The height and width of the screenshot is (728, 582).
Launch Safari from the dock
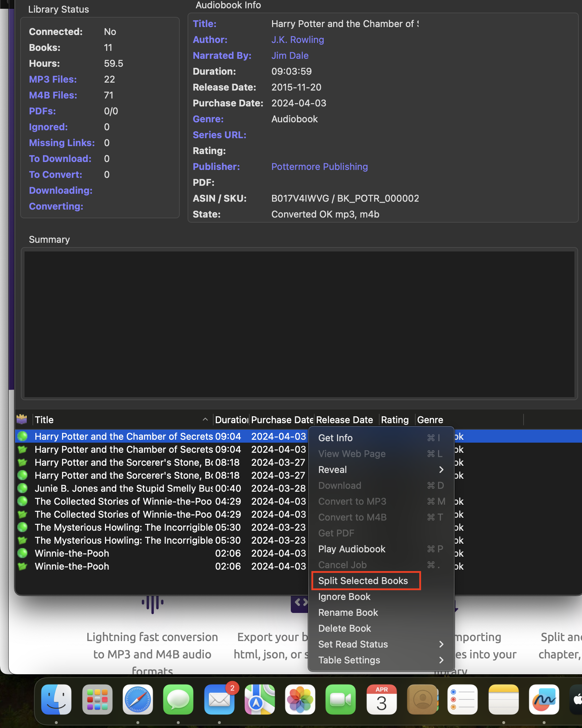coord(137,700)
